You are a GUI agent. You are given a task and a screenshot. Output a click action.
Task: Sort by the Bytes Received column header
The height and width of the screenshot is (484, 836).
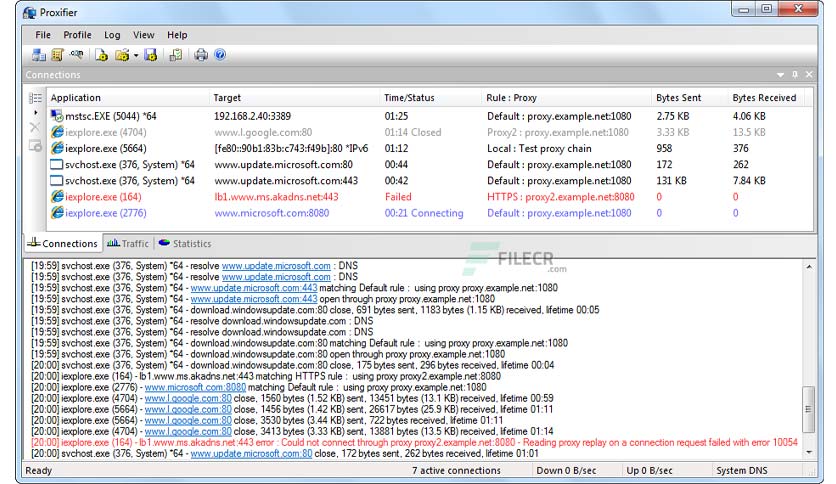point(766,98)
